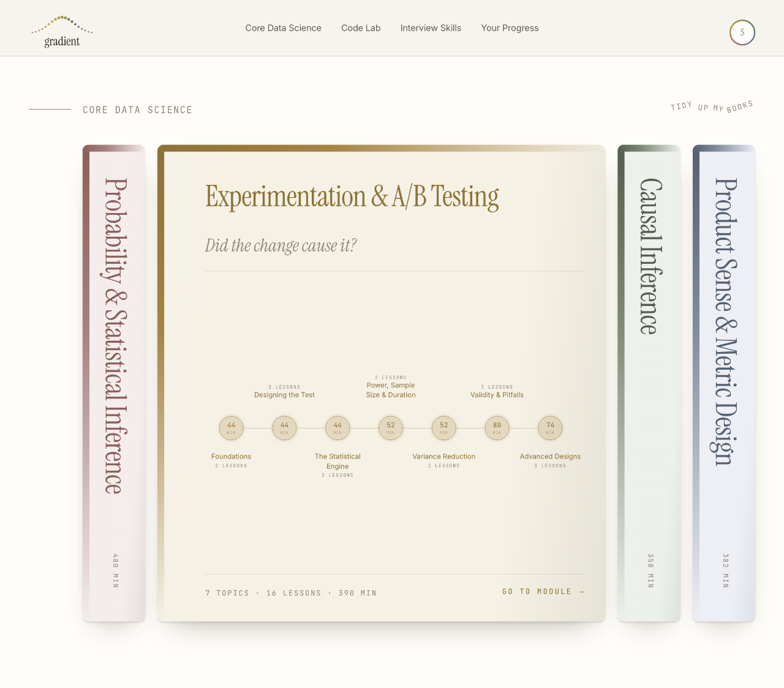Select Validity & Pitfalls 80 min node
Viewport: 784px width, 688px height.
tap(497, 428)
